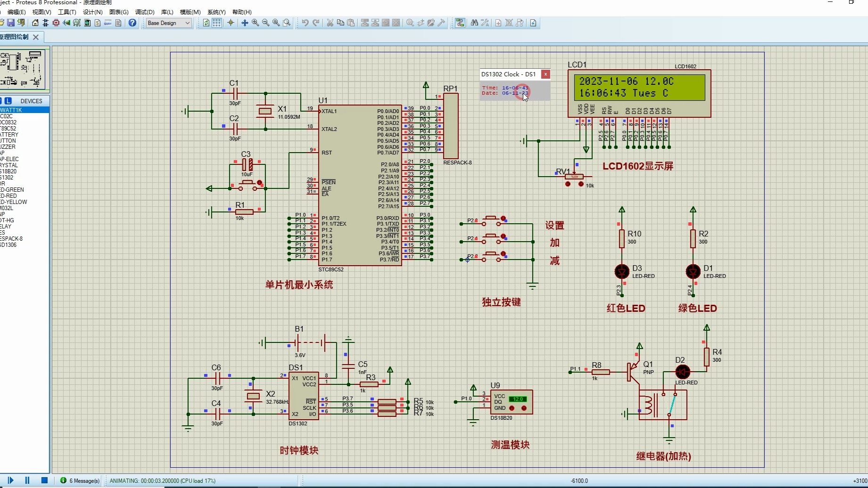Add a New Sheet icon

click(x=498, y=23)
